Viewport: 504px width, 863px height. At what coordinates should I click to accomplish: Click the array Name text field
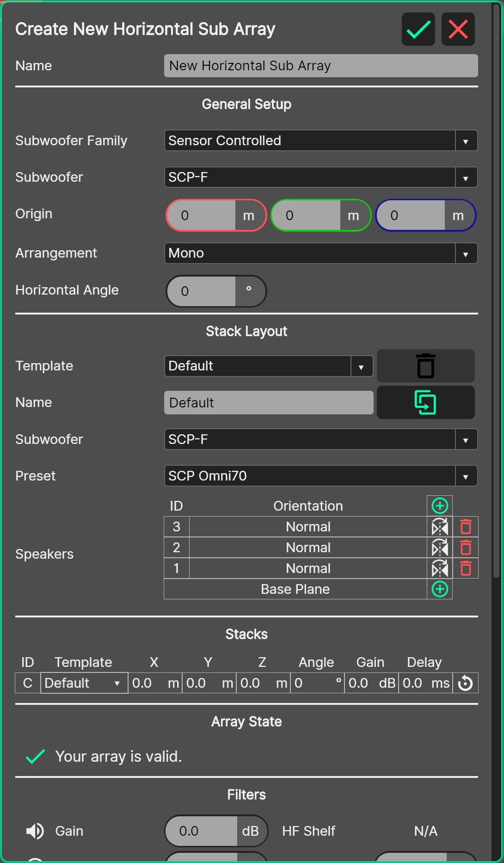[x=320, y=66]
